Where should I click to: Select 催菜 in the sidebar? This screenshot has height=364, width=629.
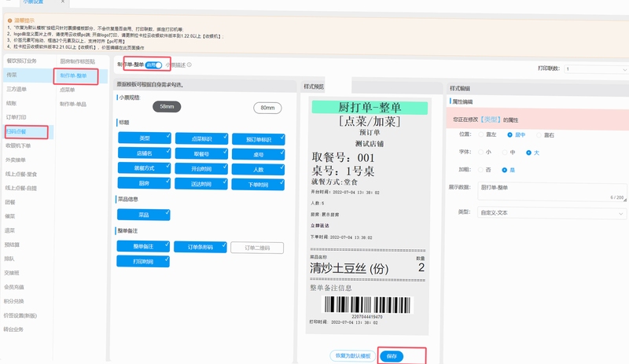[x=10, y=216]
